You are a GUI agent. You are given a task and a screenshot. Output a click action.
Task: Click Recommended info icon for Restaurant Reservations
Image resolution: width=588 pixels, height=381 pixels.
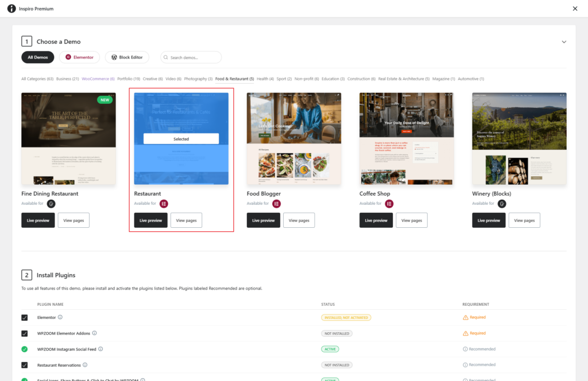(465, 365)
